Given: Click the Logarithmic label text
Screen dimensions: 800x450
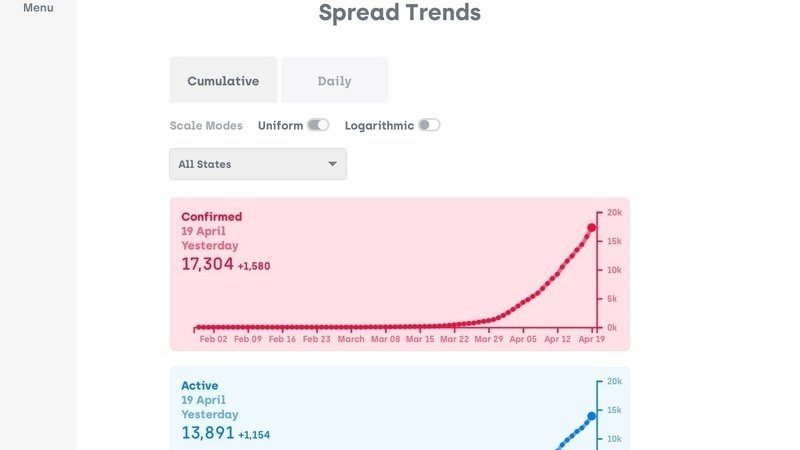Looking at the screenshot, I should [x=379, y=125].
